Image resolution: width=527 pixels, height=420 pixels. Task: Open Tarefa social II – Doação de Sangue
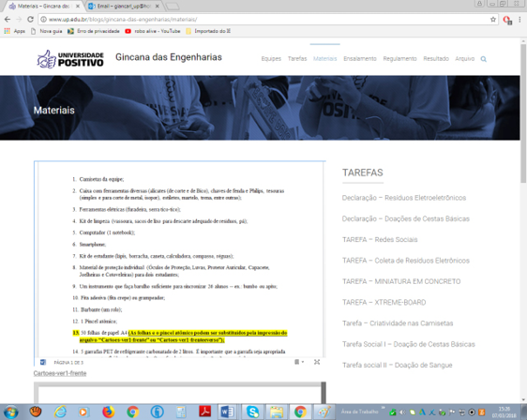[x=398, y=366]
